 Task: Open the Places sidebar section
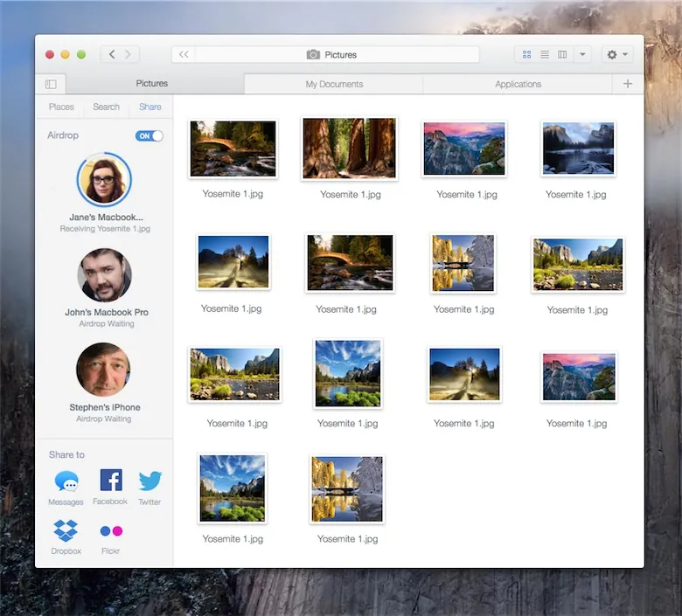pyautogui.click(x=61, y=107)
